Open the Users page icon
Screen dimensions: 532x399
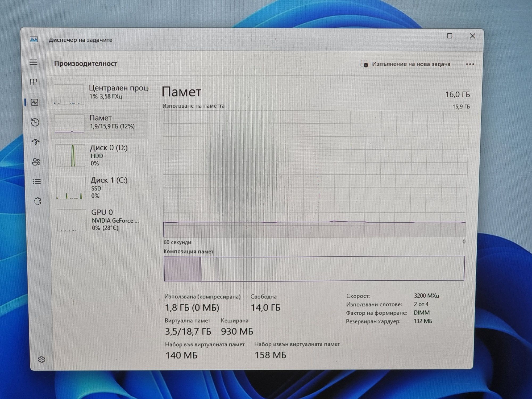point(36,162)
